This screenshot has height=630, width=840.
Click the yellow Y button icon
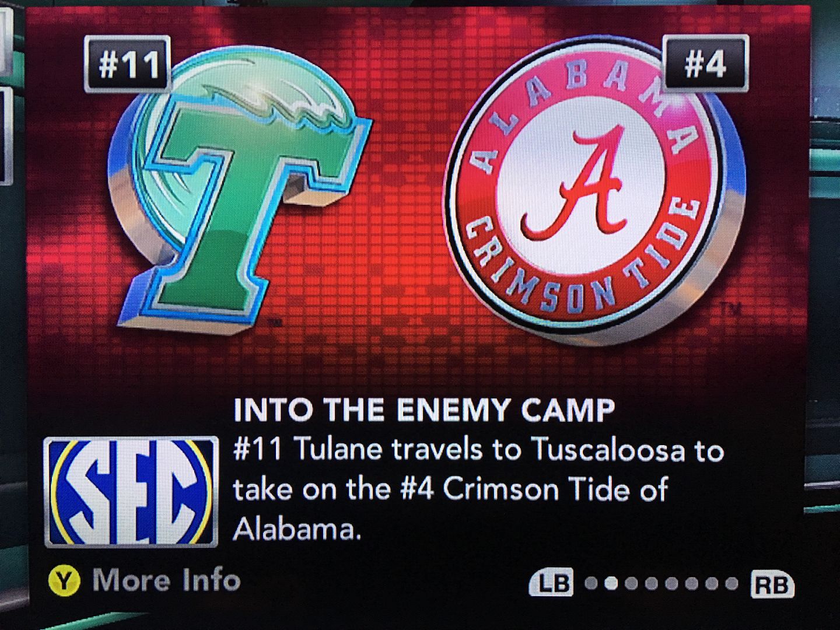64,581
